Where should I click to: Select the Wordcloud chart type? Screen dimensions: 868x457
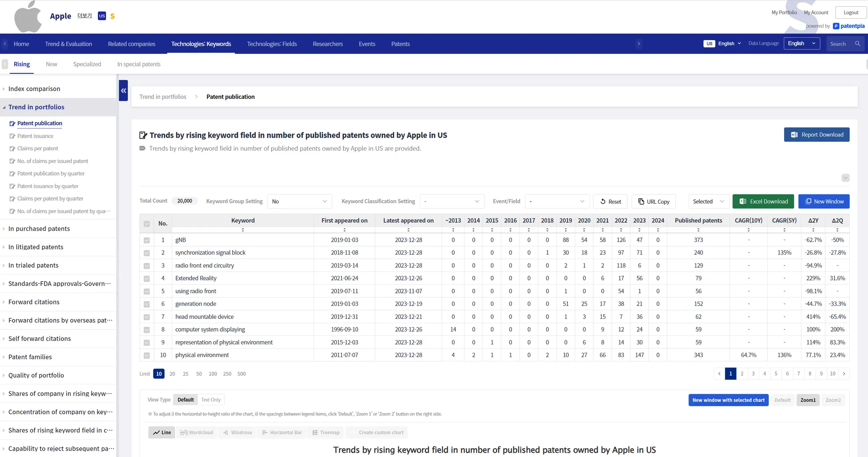tap(197, 432)
